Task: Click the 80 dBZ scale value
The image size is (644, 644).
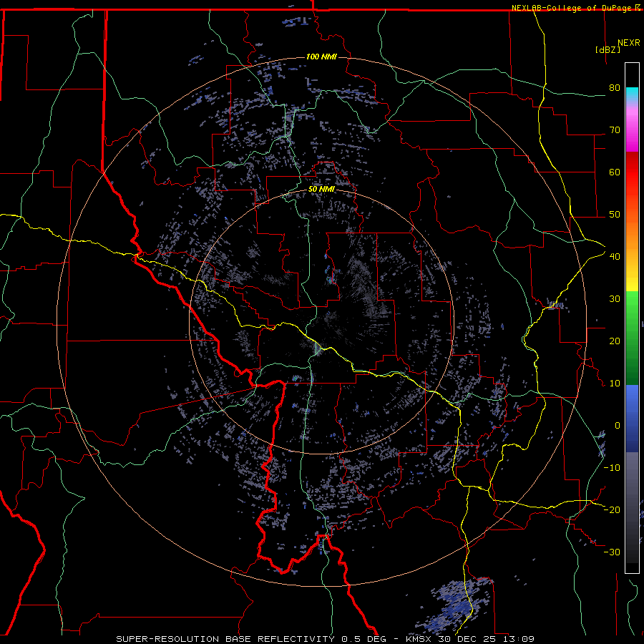Action: 615,87
